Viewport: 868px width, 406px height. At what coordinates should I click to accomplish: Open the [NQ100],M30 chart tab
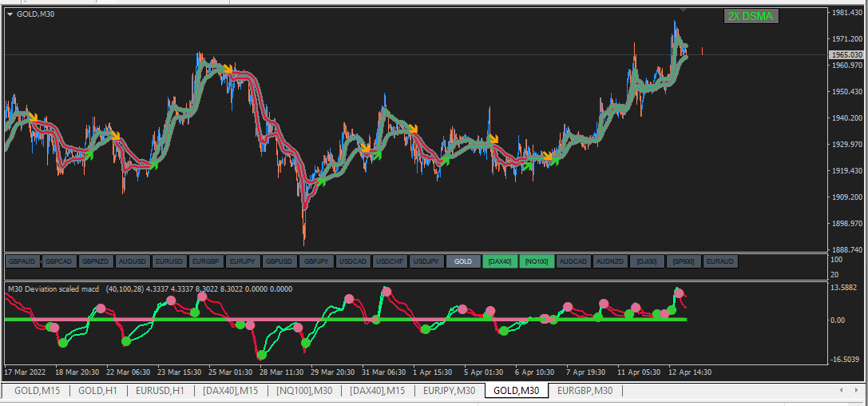click(304, 391)
